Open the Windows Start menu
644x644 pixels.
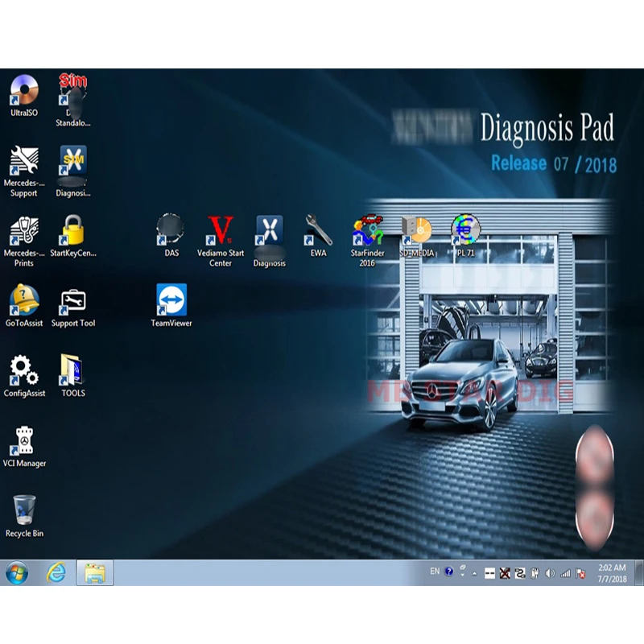[17, 573]
